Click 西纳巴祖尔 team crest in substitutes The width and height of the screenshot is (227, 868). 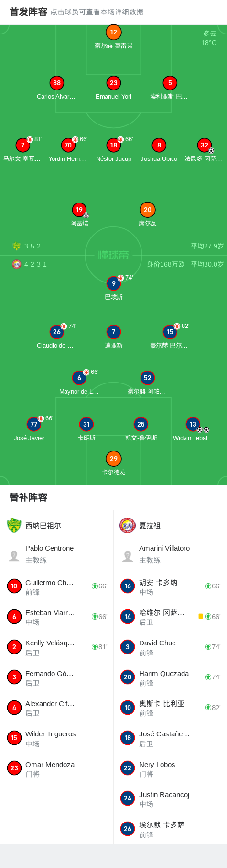(x=14, y=525)
